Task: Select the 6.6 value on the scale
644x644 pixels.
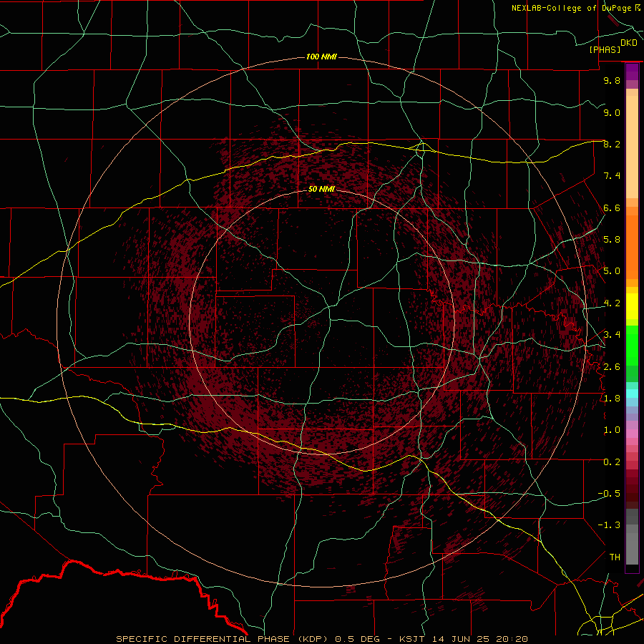Action: 612,208
